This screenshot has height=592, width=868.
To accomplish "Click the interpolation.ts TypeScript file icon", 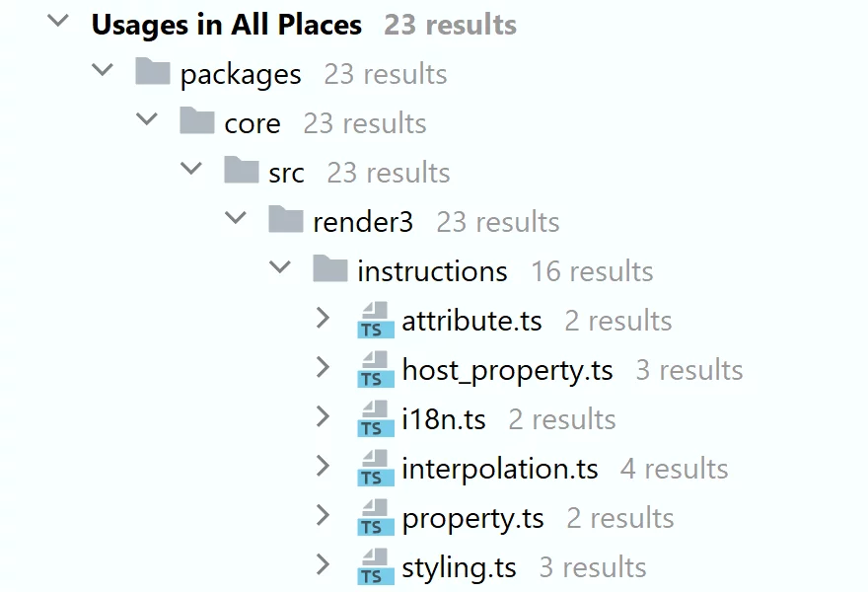I will coord(376,468).
